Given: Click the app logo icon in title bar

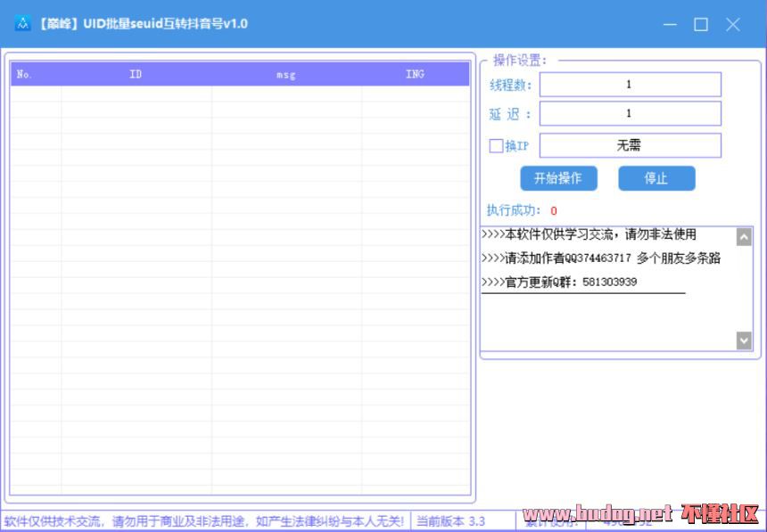Looking at the screenshot, I should [22, 24].
